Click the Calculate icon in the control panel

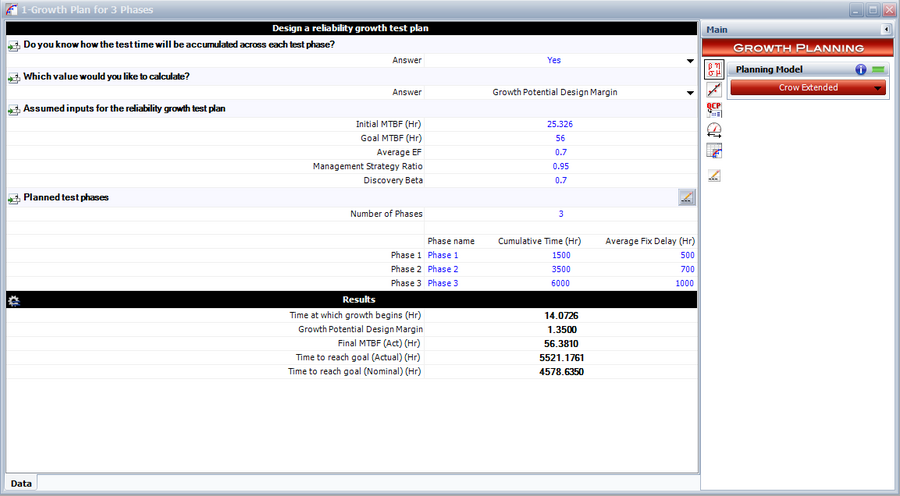coord(715,69)
